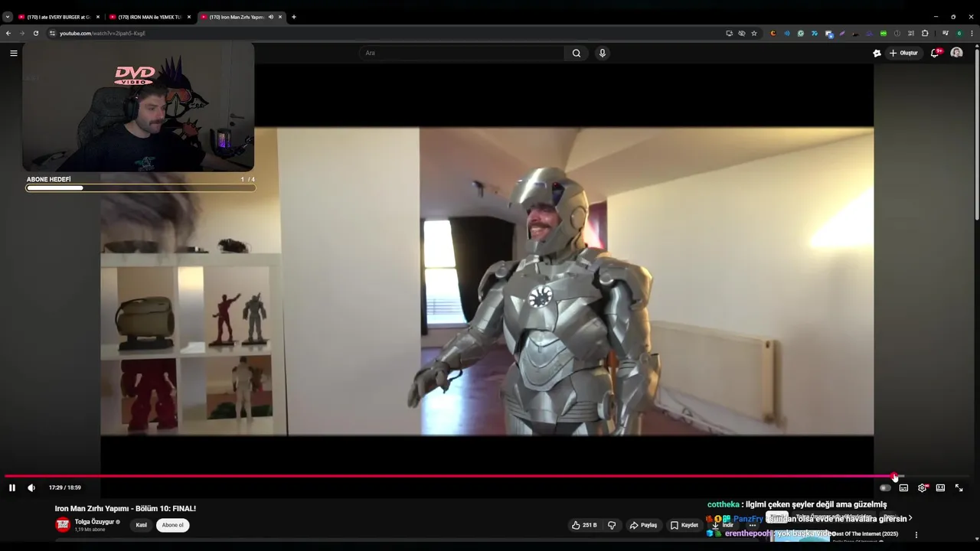980x551 pixels.
Task: Start voice search with the microphone icon
Action: tap(603, 53)
